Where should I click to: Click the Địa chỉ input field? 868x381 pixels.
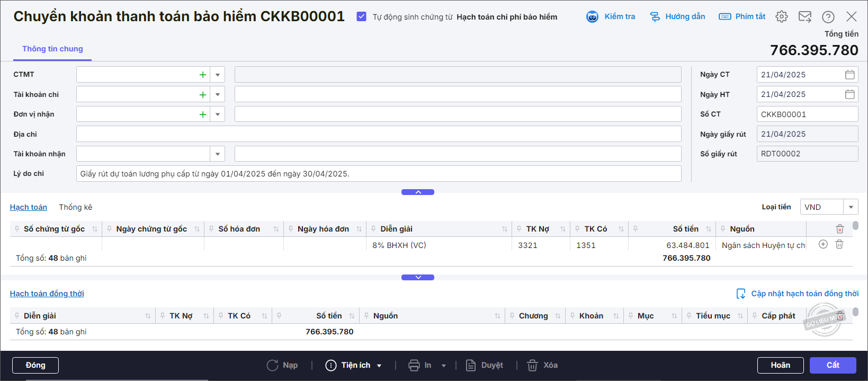click(x=379, y=134)
